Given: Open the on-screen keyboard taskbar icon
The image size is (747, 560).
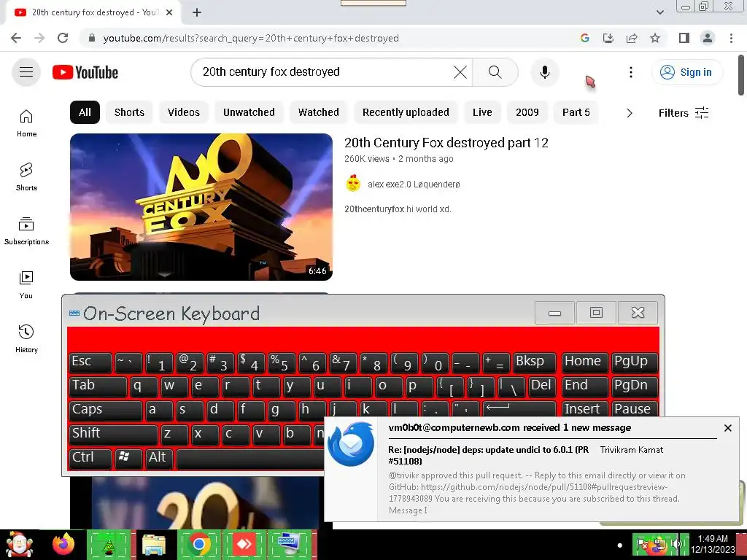Looking at the screenshot, I should tap(289, 544).
